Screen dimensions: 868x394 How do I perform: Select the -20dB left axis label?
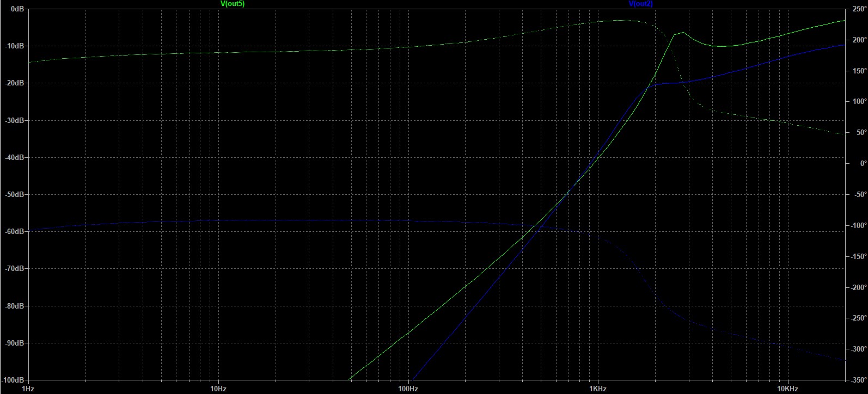click(x=15, y=83)
